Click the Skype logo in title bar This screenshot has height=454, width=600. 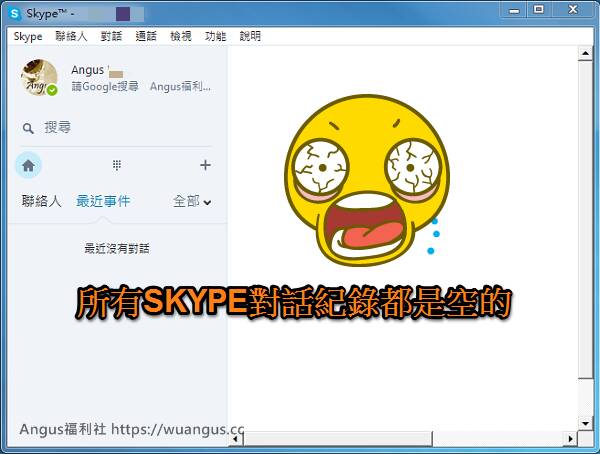(14, 14)
